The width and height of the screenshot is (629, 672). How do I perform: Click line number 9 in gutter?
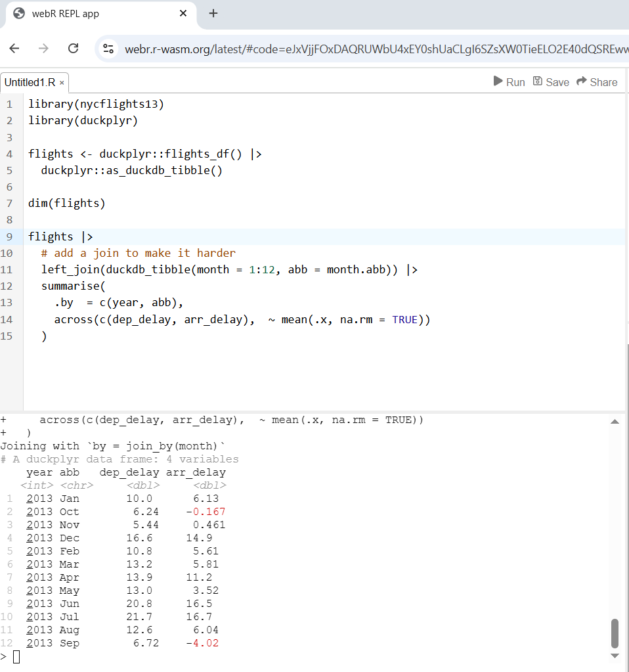click(x=9, y=237)
